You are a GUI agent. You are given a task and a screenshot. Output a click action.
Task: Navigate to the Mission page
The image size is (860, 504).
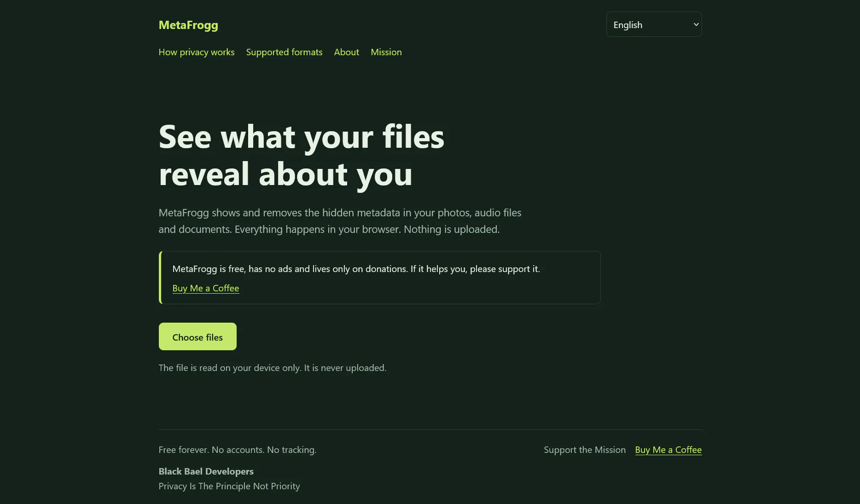[x=386, y=52]
